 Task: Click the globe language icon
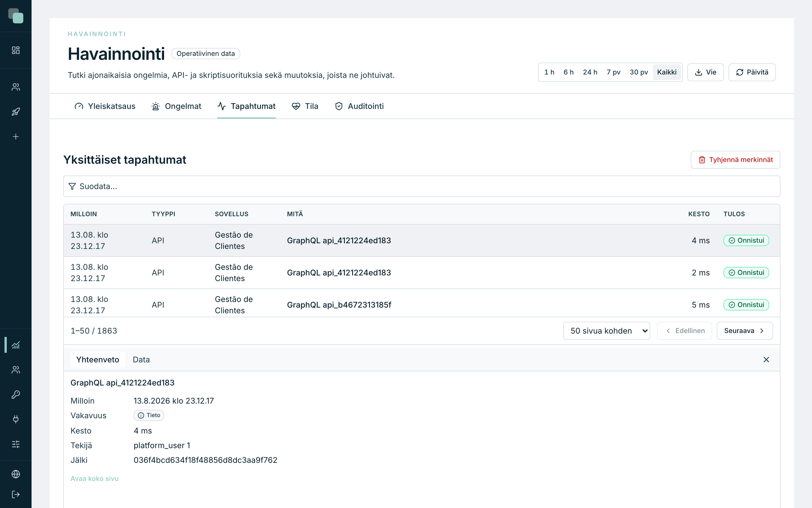(x=16, y=474)
